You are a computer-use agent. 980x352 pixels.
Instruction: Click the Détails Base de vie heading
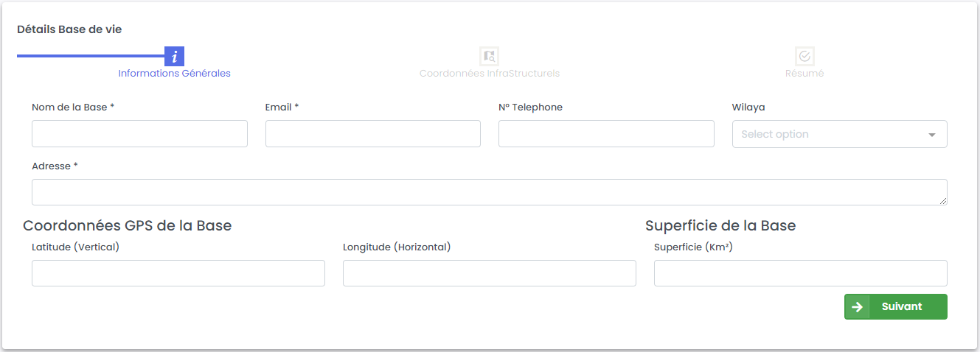(69, 29)
